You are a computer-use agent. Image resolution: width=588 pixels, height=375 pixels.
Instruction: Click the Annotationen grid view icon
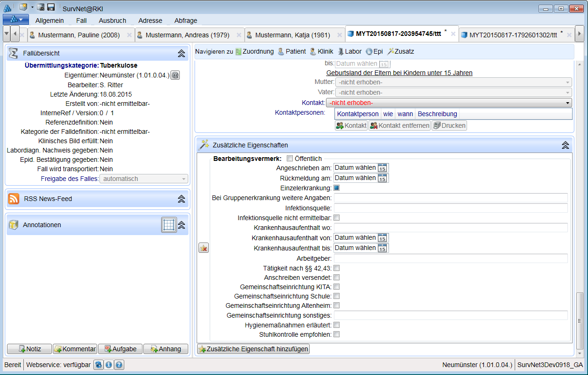pos(169,225)
